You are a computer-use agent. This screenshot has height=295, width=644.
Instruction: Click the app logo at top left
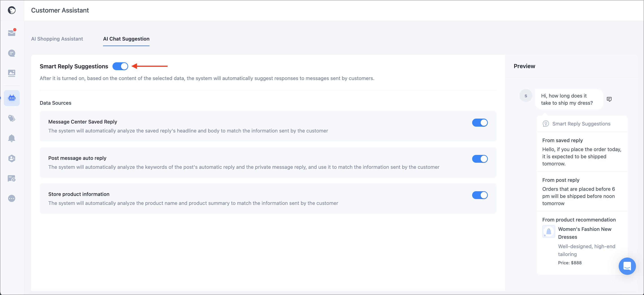pyautogui.click(x=12, y=10)
